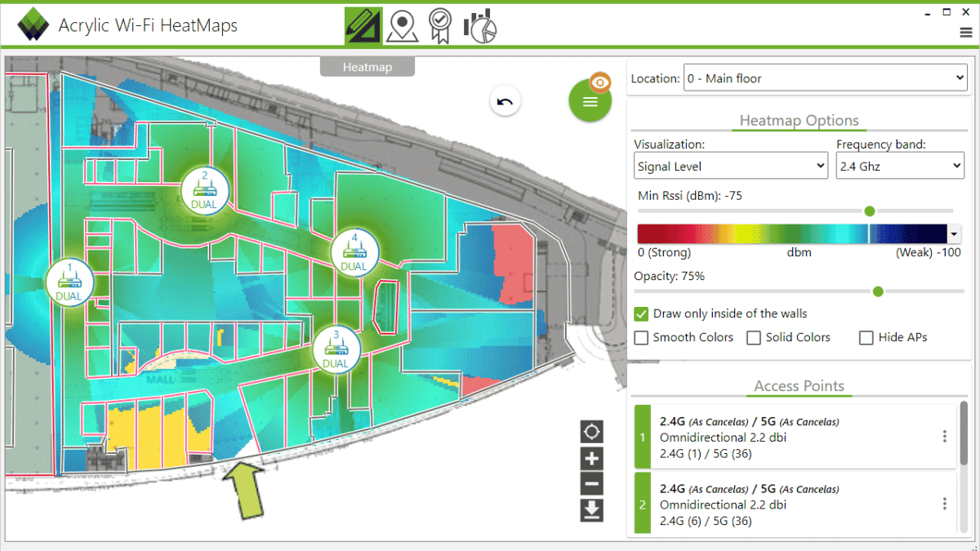980x551 pixels.
Task: Open options for access point 1 entry
Action: pyautogui.click(x=945, y=437)
